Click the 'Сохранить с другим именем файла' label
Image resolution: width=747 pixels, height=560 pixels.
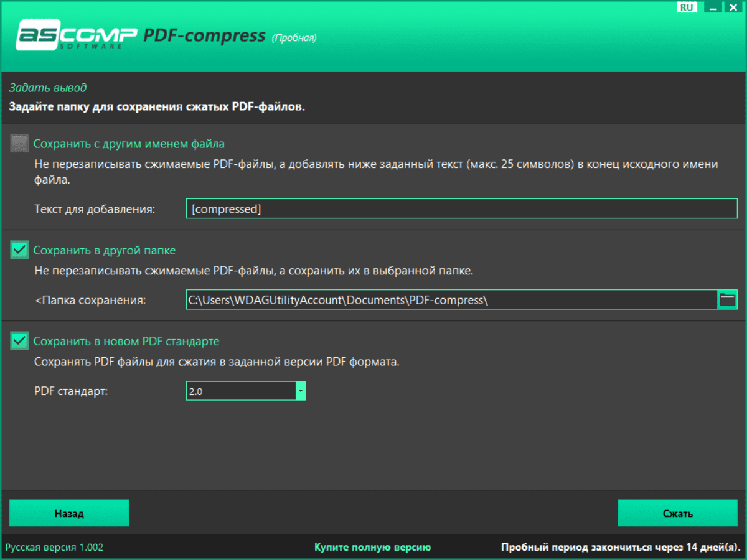click(129, 144)
